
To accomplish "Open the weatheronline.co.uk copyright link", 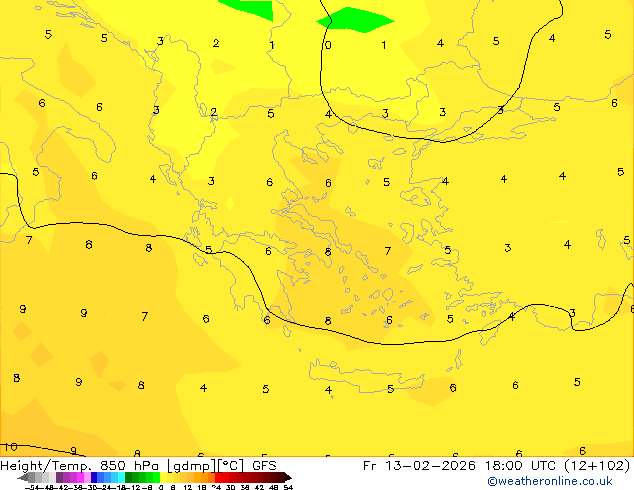I will pyautogui.click(x=550, y=481).
